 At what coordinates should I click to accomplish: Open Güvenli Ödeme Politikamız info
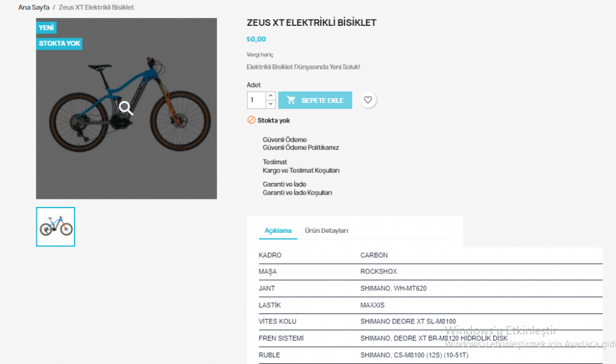[301, 148]
